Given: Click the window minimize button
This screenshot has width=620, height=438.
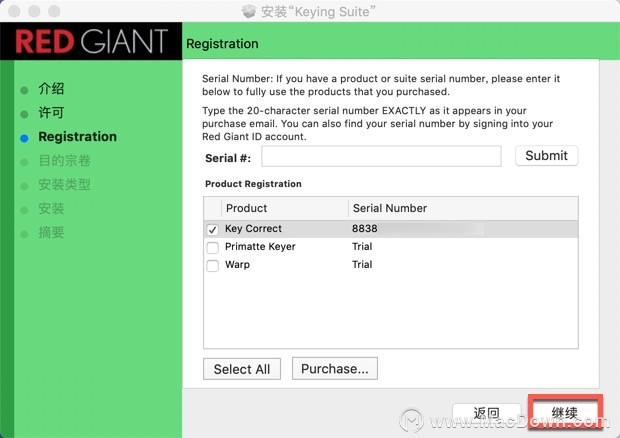Looking at the screenshot, I should point(34,11).
